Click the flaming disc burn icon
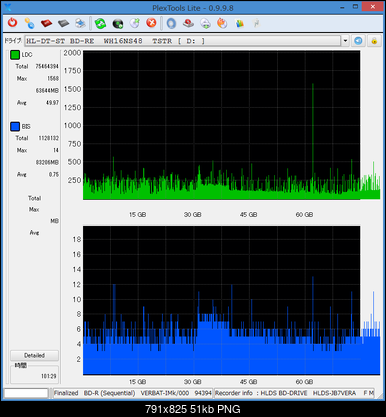Image resolution: width=386 pixels, height=417 pixels. [x=222, y=23]
